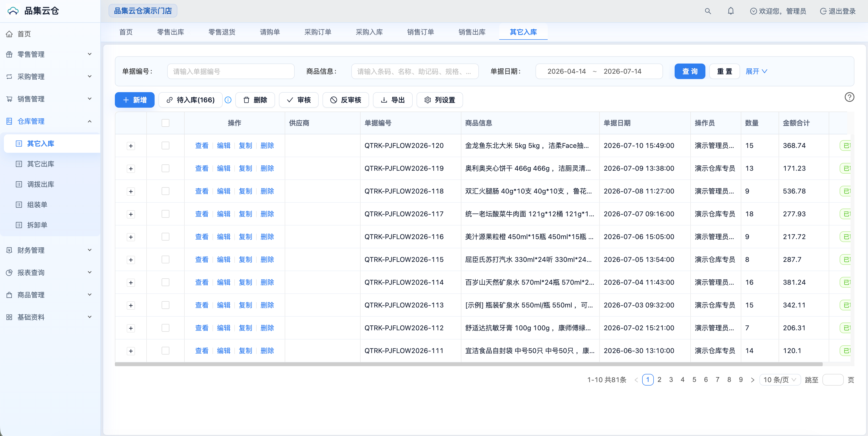Viewport: 868px width, 436px height.
Task: Click the 商品信息 search input field
Action: click(415, 71)
